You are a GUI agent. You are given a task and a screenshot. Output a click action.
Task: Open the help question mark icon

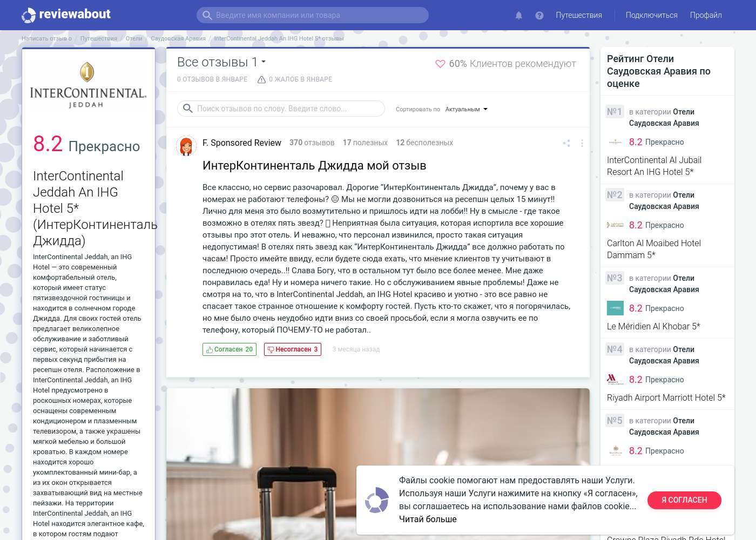pyautogui.click(x=539, y=15)
